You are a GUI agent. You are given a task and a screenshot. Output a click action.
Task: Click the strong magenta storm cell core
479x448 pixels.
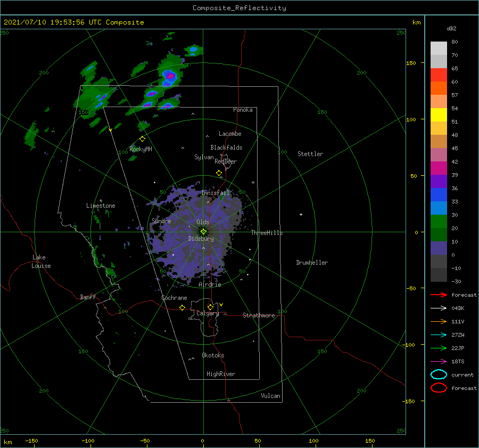170,76
